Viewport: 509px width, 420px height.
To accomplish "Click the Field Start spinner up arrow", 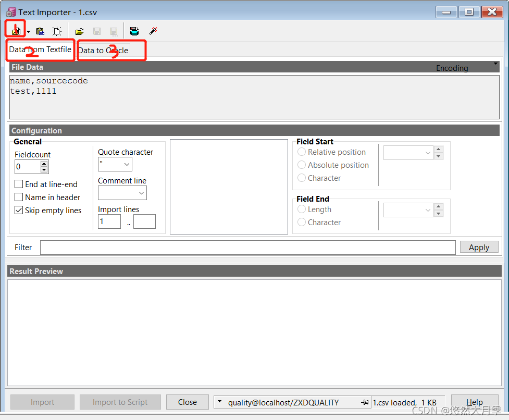I will (439, 150).
